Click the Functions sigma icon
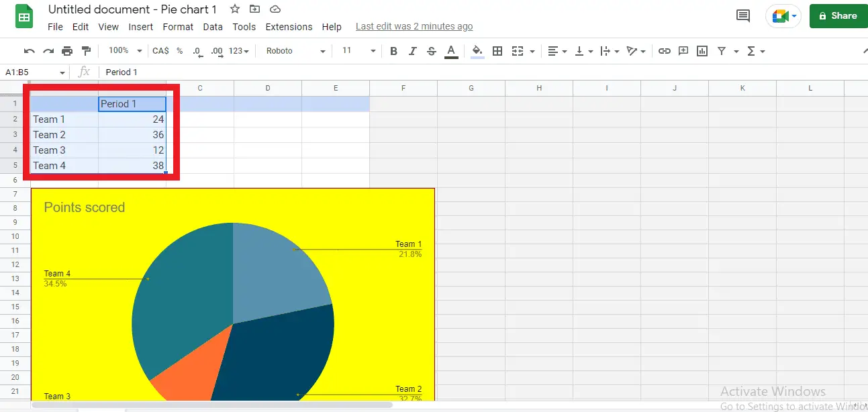 (x=750, y=51)
